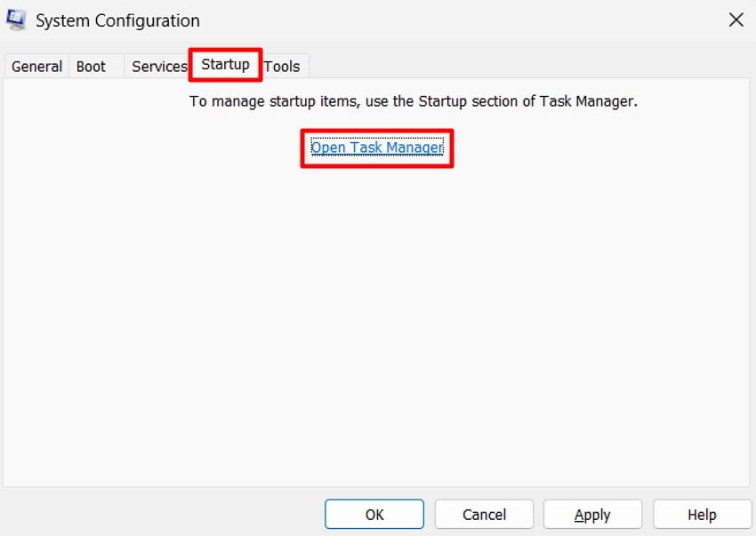
Task: Open Help for System Configuration
Action: 702,514
